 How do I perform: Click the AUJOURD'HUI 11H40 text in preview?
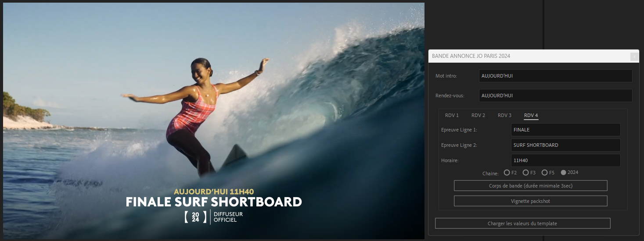click(214, 191)
